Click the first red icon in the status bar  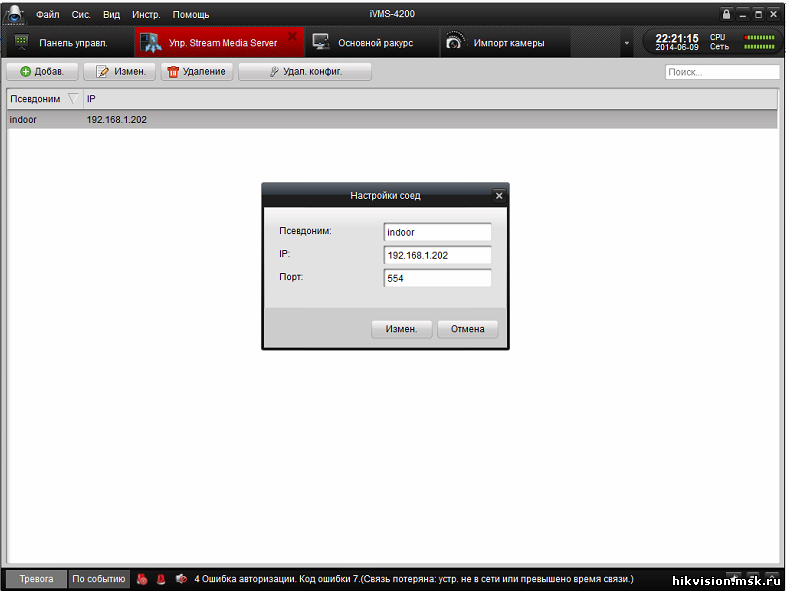coord(142,579)
